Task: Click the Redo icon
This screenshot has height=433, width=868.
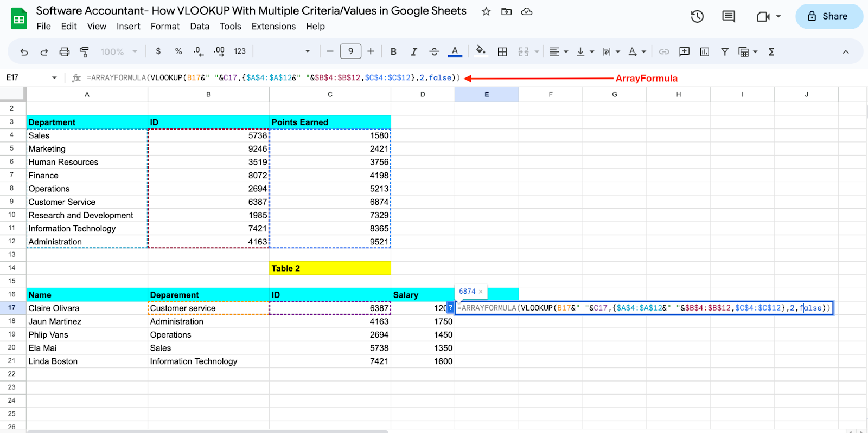Action: click(x=44, y=52)
